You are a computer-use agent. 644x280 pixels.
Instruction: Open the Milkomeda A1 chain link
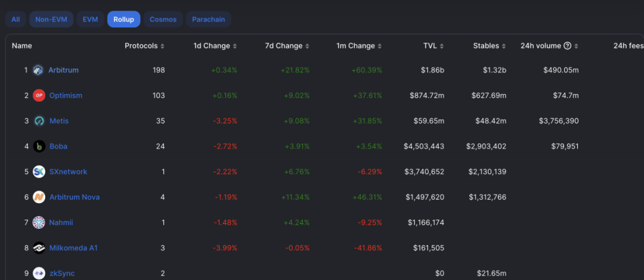(x=73, y=248)
